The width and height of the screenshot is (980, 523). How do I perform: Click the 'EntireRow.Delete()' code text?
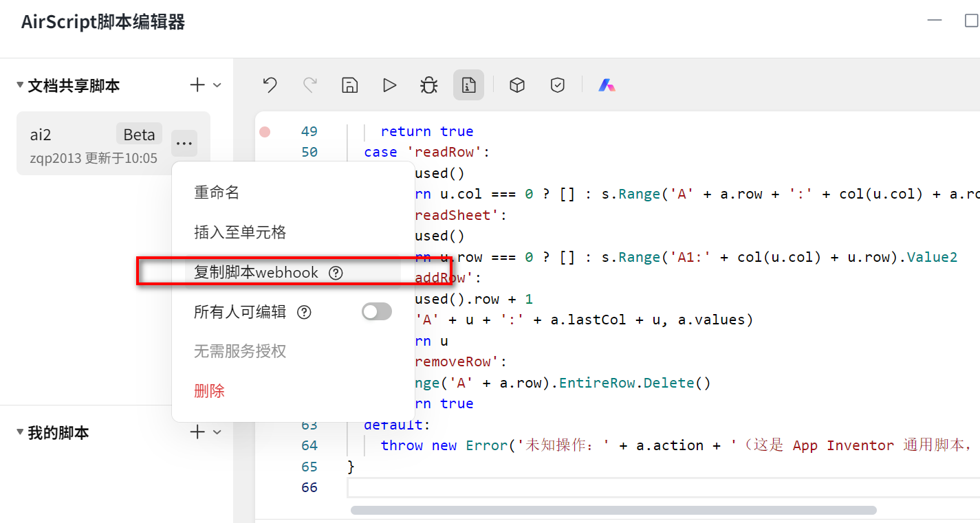635,383
